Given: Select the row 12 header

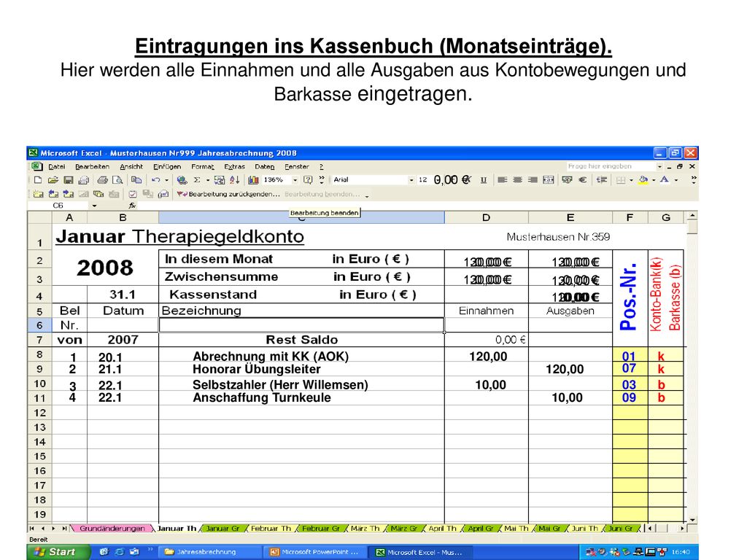Looking at the screenshot, I should click(x=39, y=413).
